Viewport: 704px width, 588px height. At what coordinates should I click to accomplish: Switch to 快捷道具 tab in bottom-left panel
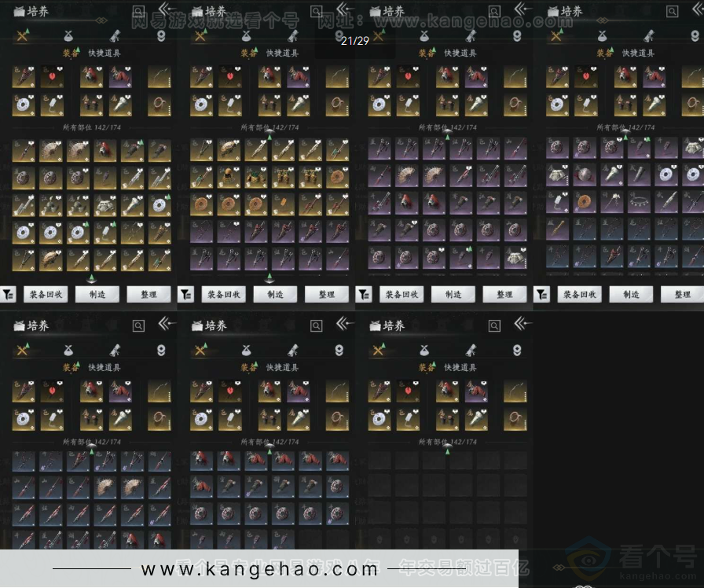click(104, 367)
